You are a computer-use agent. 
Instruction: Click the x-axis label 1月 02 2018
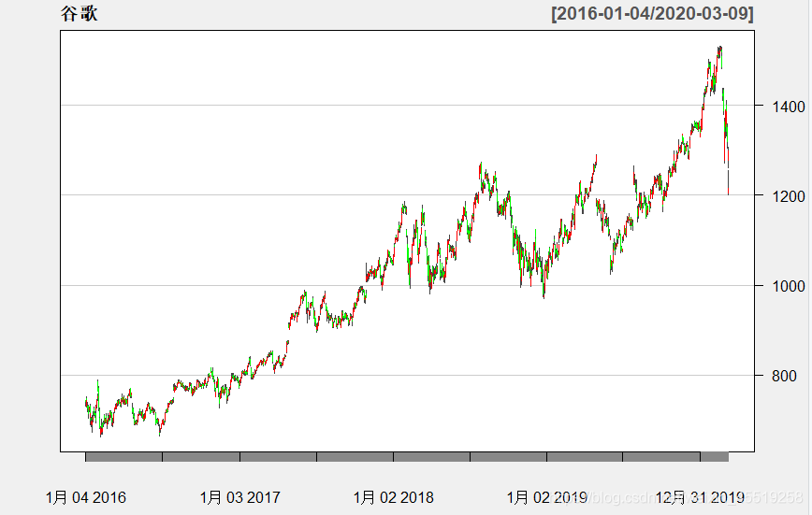click(x=394, y=497)
